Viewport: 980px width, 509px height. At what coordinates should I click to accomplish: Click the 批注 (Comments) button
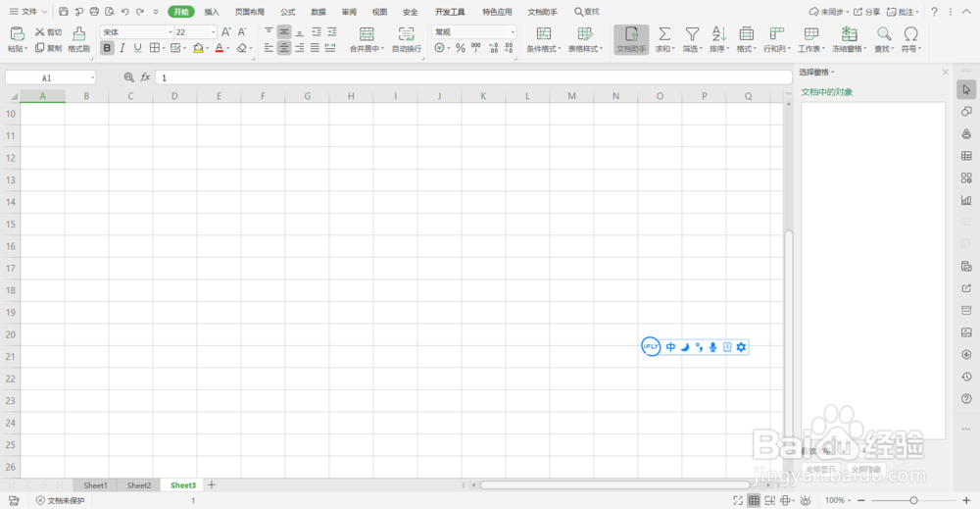coord(903,12)
